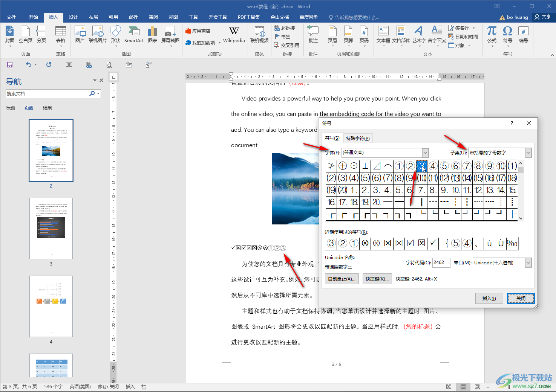Click the 插入(I) button in Symbol dialog

pos(489,299)
